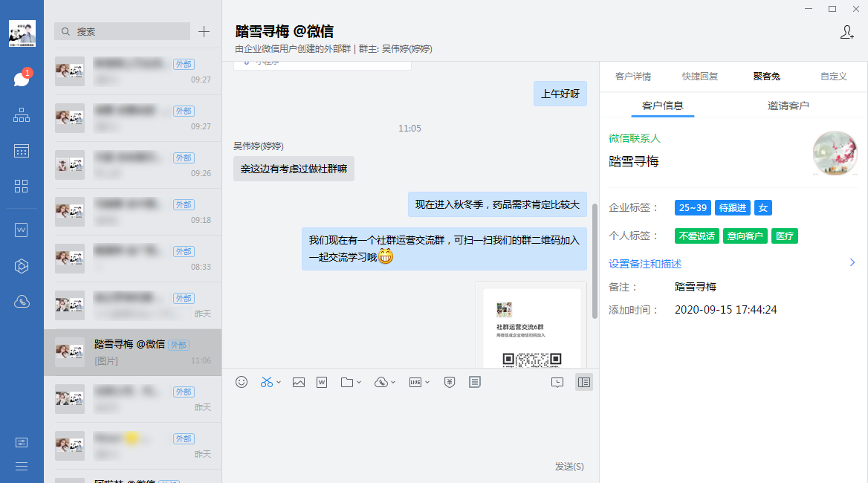Click the 不爱说话 personal tag
Viewport: 868px width, 483px height.
tap(697, 236)
